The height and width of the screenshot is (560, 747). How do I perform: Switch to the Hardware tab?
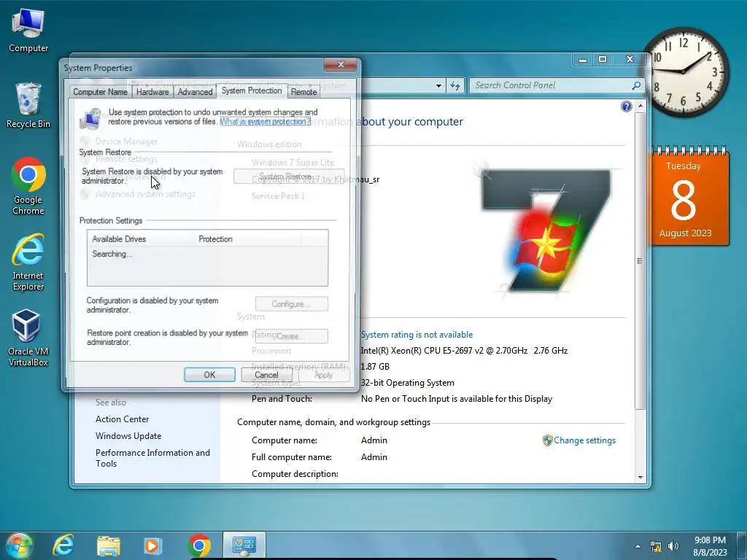click(152, 92)
